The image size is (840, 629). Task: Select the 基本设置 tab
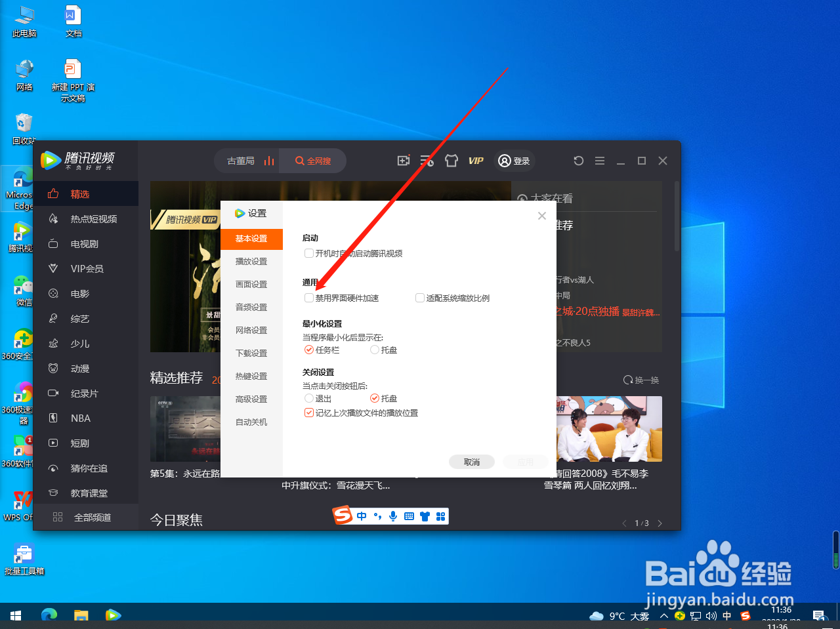[x=251, y=239]
